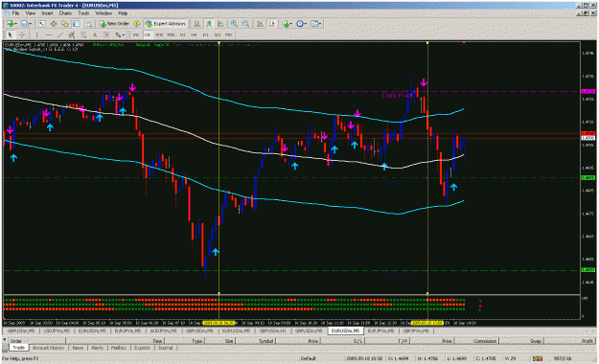Select the Text Label tool
Viewport: 599px width, 364px height.
[106, 34]
